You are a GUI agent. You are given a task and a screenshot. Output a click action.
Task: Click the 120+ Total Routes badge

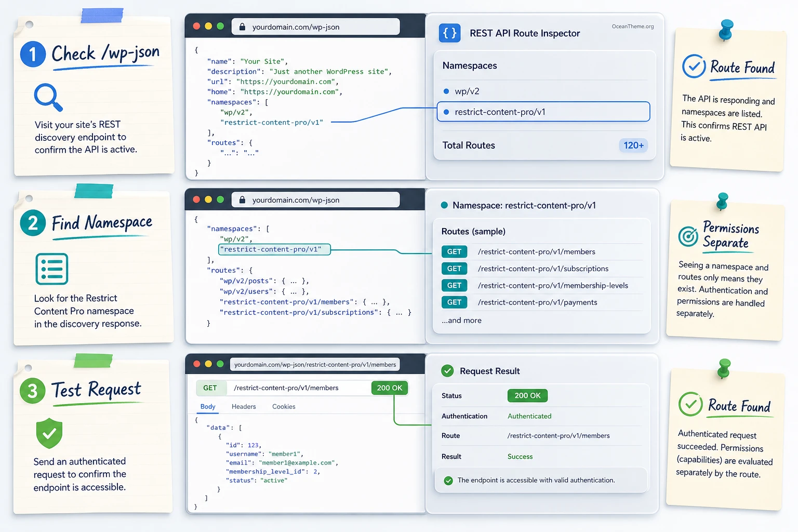[634, 145]
